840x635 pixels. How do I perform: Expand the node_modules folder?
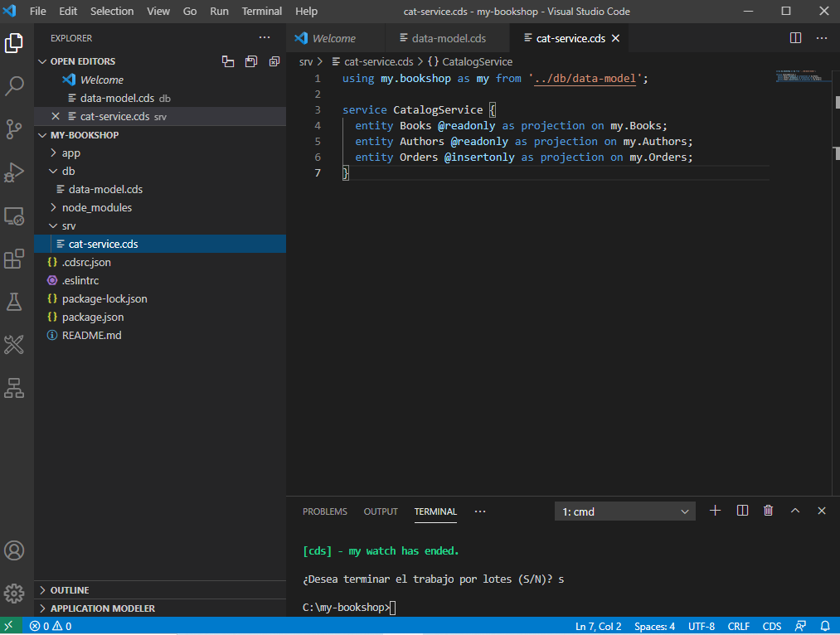96,207
